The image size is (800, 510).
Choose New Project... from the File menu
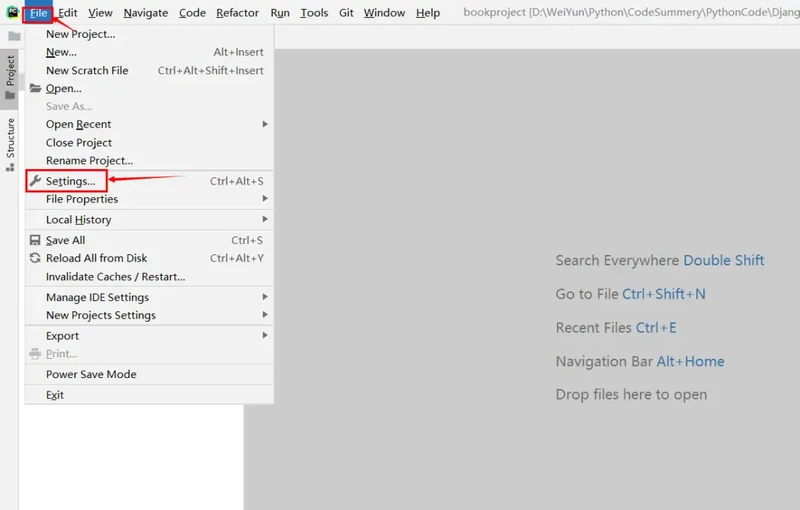80,34
